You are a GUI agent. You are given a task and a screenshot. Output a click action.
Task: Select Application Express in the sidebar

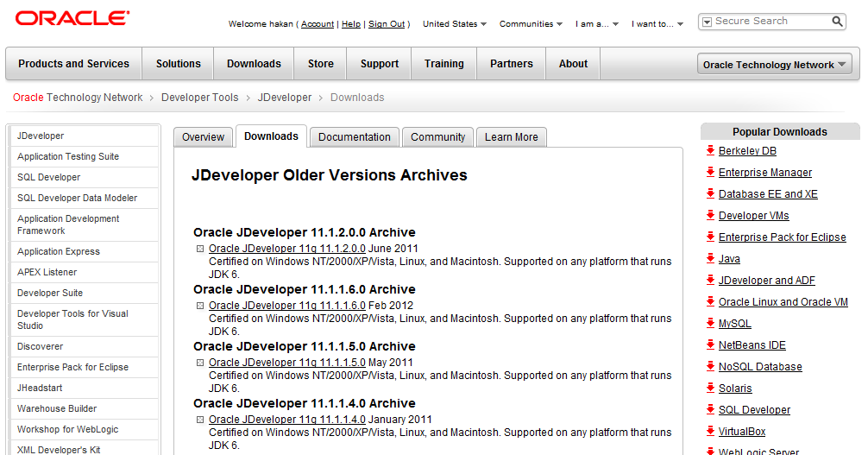[x=85, y=251]
